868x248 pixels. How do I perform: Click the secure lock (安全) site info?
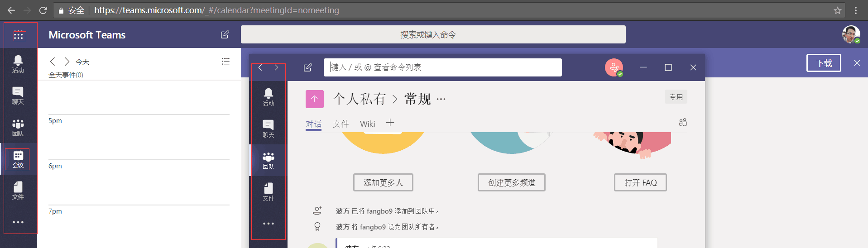pos(72,10)
